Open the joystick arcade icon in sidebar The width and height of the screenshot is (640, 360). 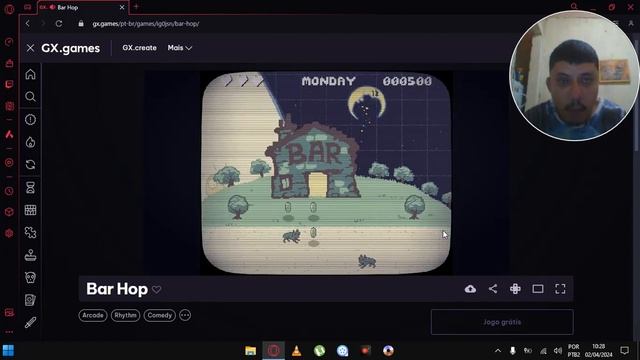30,255
